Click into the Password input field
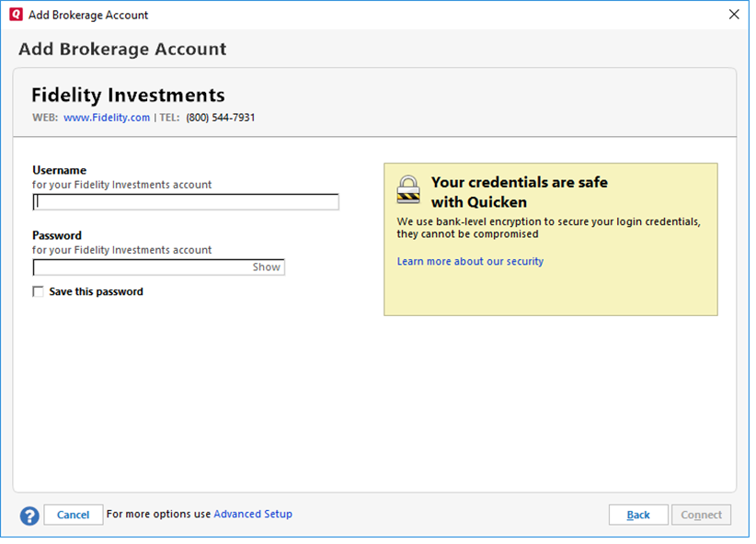The height and width of the screenshot is (544, 756). pyautogui.click(x=142, y=267)
